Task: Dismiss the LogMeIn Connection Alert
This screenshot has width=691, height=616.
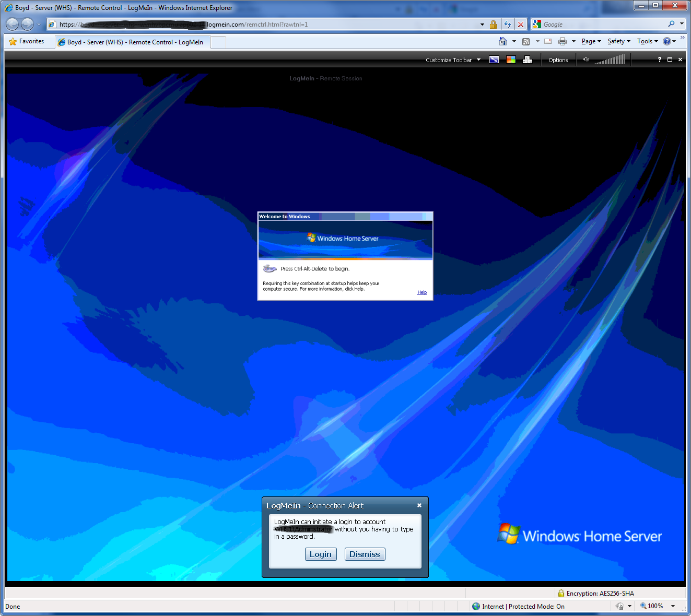Action: 365,554
